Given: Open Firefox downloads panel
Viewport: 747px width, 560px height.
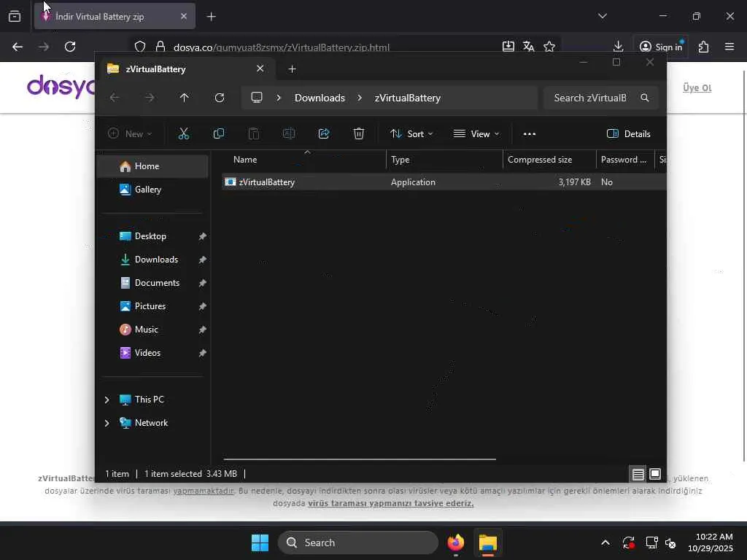Looking at the screenshot, I should point(618,47).
